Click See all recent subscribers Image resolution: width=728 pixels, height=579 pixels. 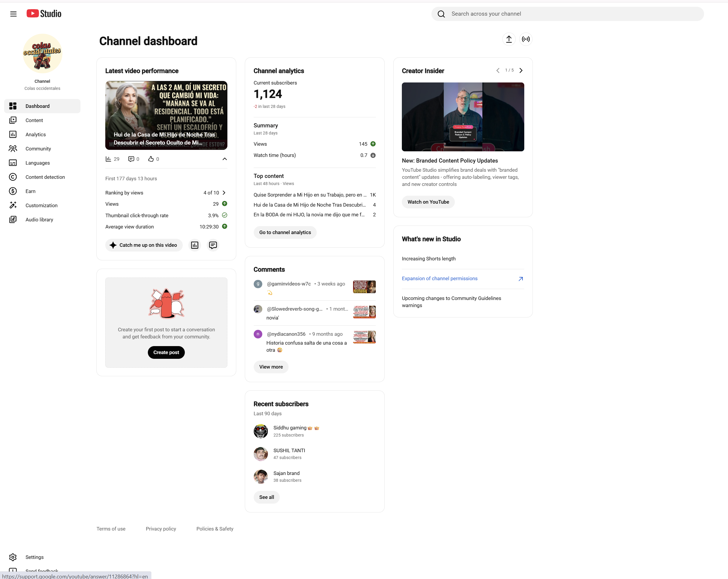pyautogui.click(x=266, y=497)
